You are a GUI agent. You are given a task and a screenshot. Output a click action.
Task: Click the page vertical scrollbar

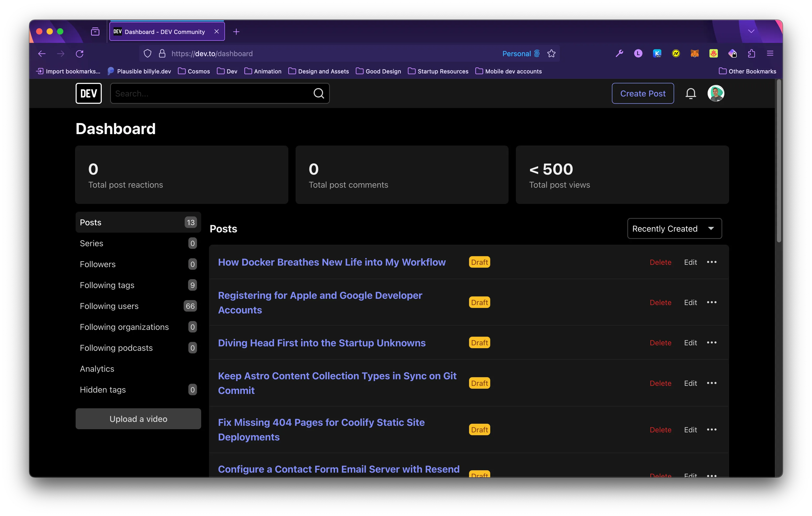click(x=779, y=161)
